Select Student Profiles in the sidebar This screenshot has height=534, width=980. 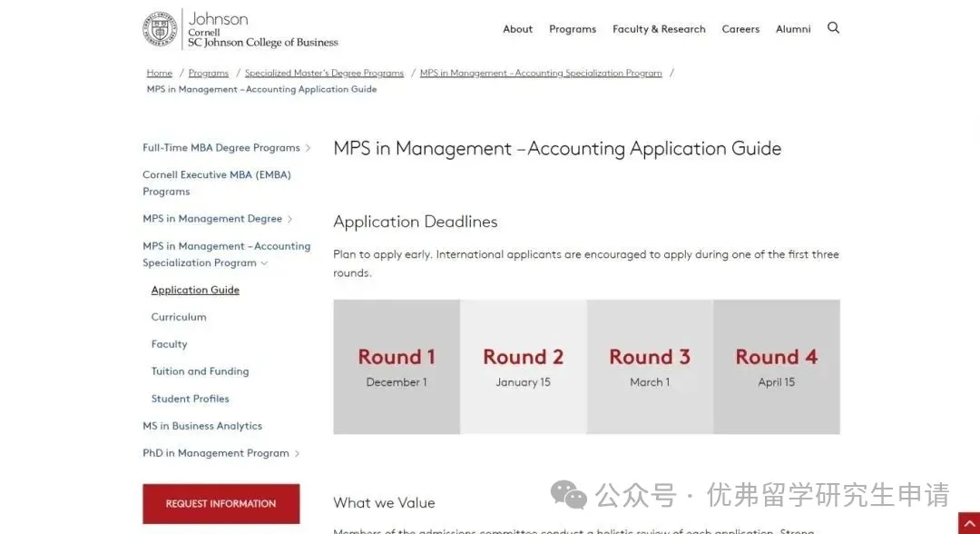(x=190, y=399)
